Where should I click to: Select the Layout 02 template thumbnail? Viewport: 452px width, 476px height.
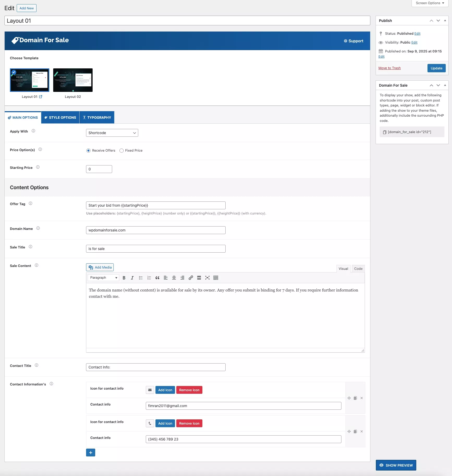(x=73, y=80)
